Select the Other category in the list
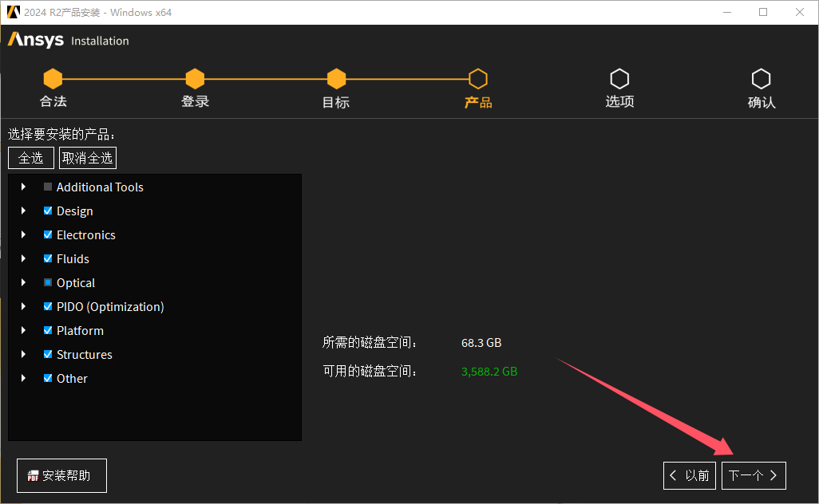 [71, 378]
